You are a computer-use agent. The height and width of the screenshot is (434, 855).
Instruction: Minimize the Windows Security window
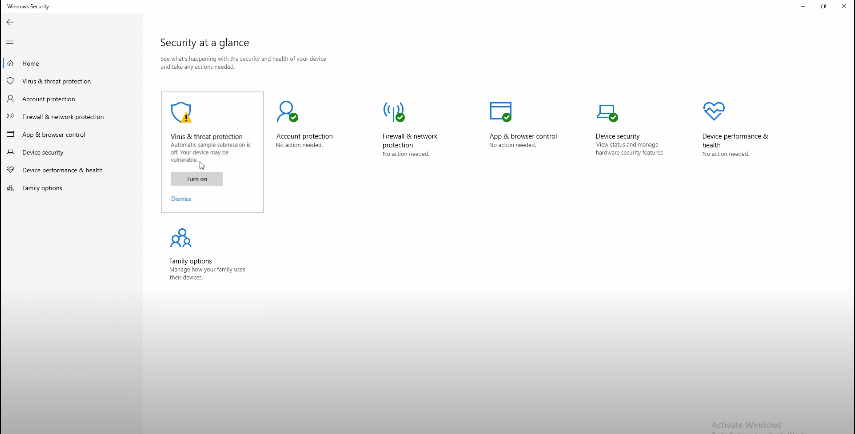[x=803, y=6]
